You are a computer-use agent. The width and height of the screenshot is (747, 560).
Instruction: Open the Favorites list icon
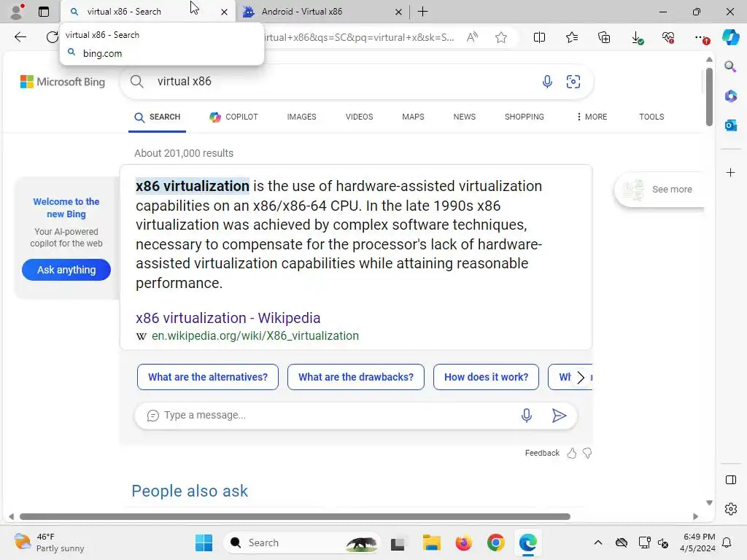click(572, 37)
